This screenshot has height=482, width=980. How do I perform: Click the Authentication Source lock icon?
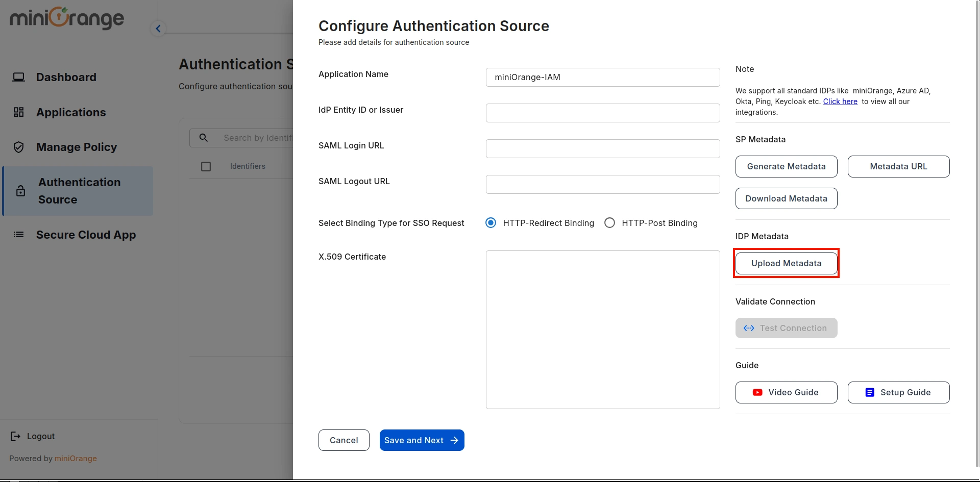pos(20,191)
